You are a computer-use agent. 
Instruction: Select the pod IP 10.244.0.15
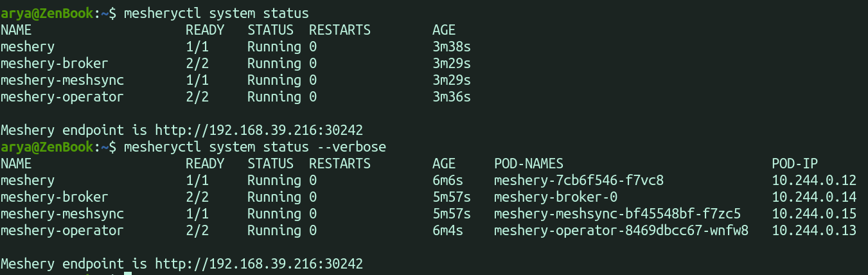814,213
